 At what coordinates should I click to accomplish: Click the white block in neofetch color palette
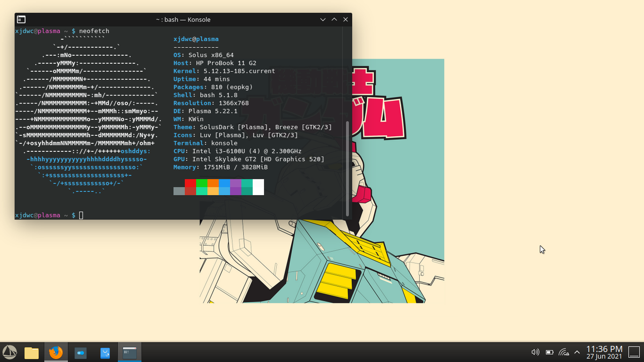pos(258,187)
